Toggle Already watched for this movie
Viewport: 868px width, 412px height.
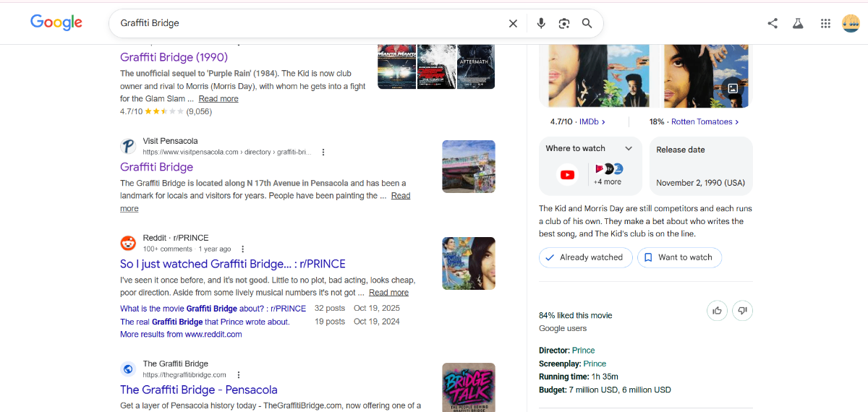[586, 257]
